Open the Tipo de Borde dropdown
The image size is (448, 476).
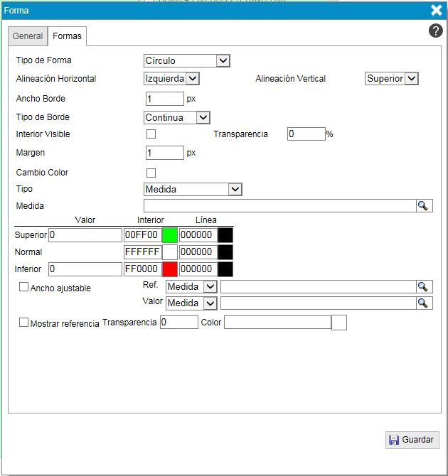click(176, 117)
